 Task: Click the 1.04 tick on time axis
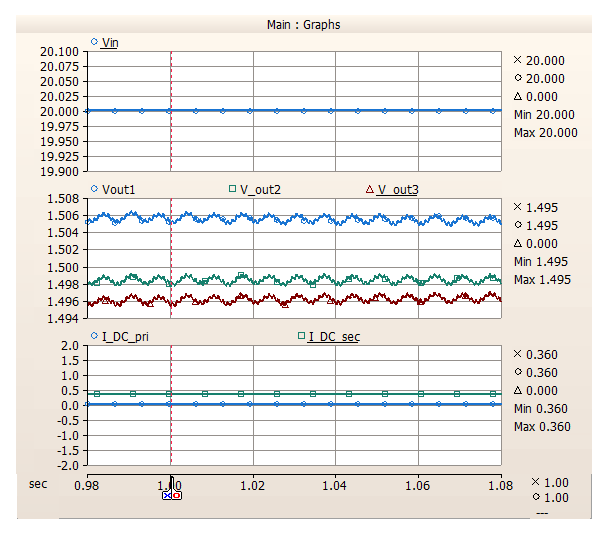335,485
